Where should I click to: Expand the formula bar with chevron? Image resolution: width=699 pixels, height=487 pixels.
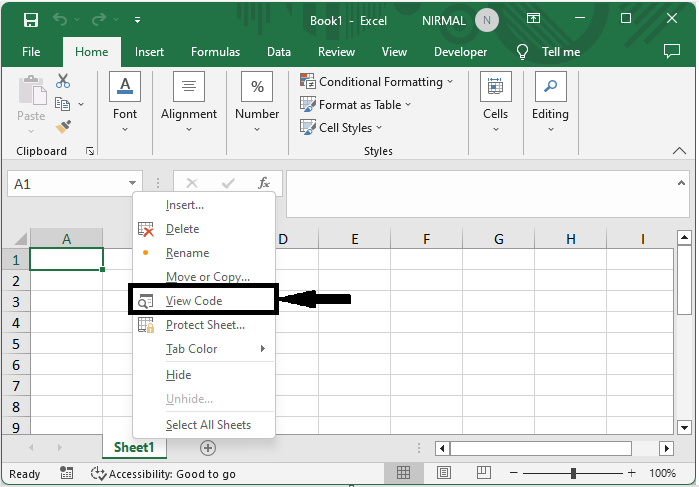(x=681, y=183)
